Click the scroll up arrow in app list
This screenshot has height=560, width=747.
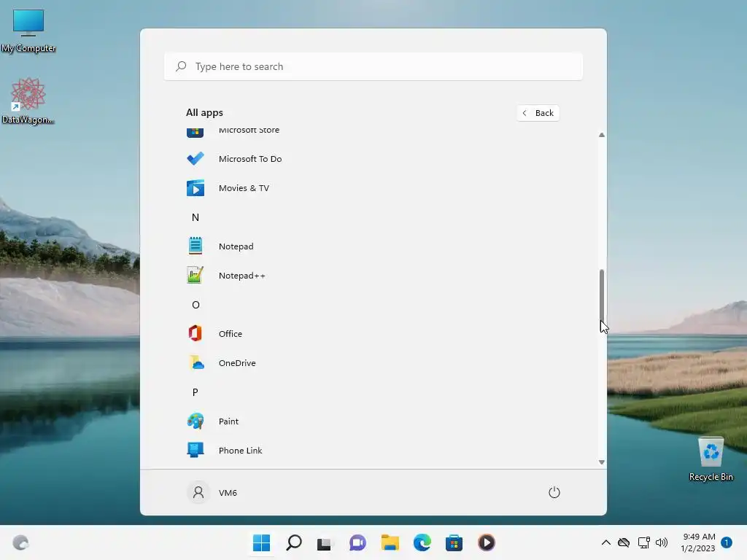602,135
